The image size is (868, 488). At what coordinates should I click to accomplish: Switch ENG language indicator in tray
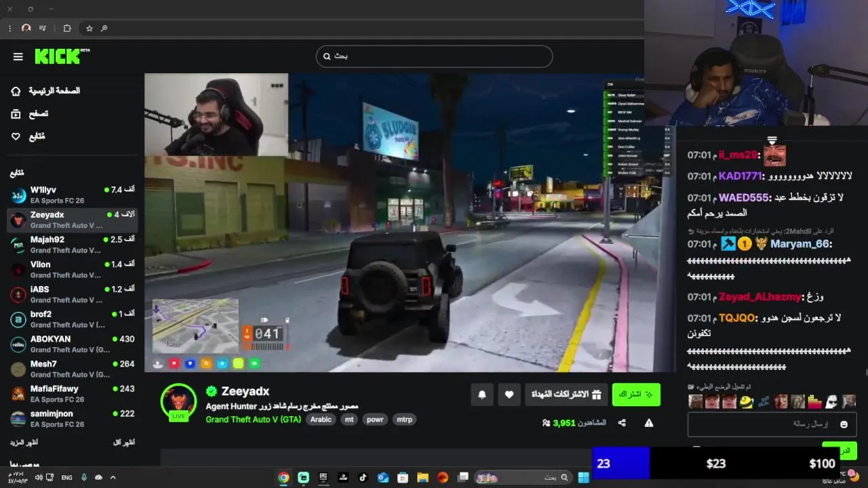pos(66,477)
